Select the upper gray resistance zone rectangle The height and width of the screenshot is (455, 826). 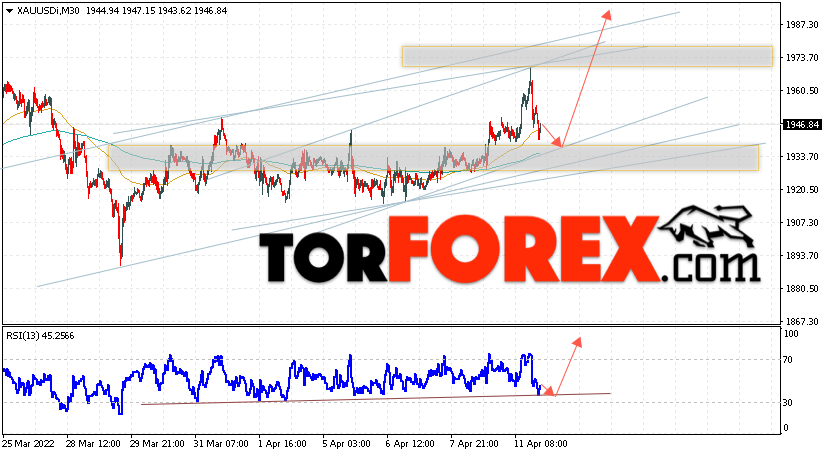pyautogui.click(x=587, y=56)
